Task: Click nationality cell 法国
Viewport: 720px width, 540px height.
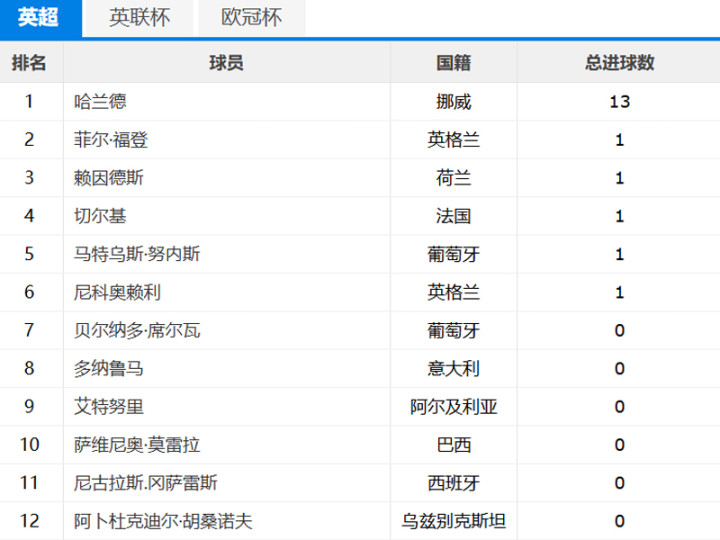Action: [x=454, y=216]
